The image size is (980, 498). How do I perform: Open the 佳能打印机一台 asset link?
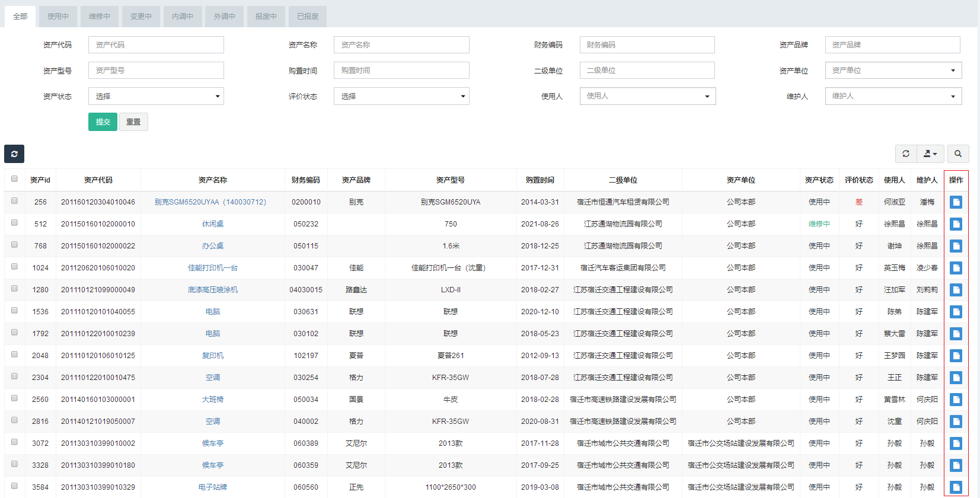click(213, 268)
